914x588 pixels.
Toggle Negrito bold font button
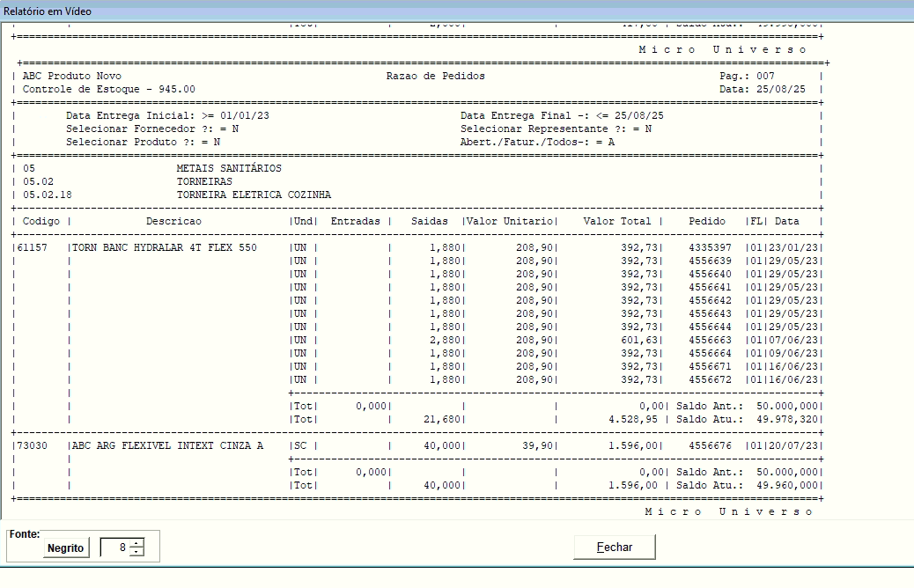pyautogui.click(x=66, y=548)
